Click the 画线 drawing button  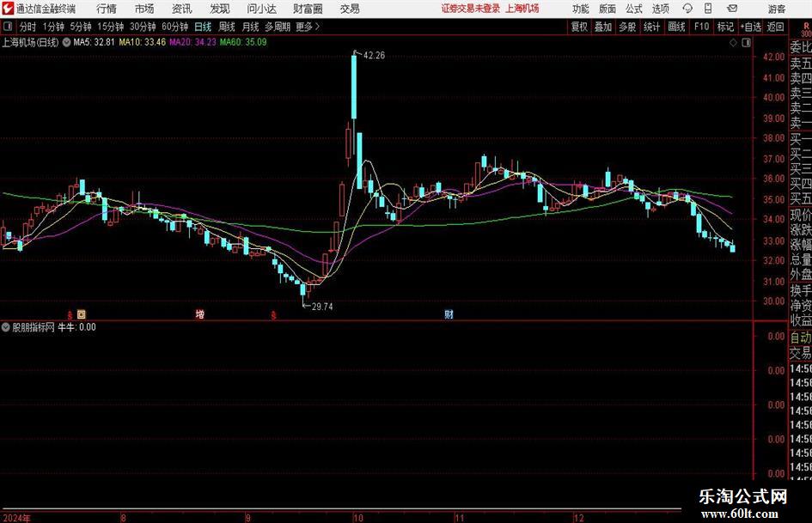click(676, 27)
